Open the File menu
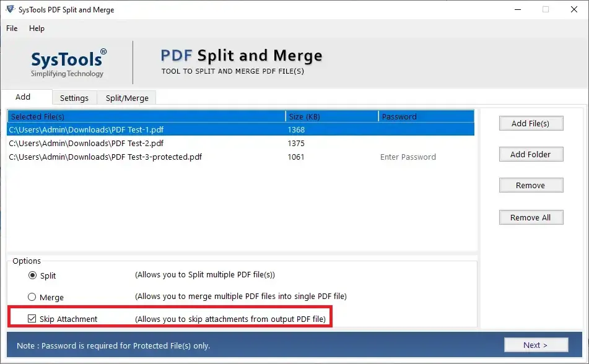The width and height of the screenshot is (589, 364). click(x=12, y=28)
